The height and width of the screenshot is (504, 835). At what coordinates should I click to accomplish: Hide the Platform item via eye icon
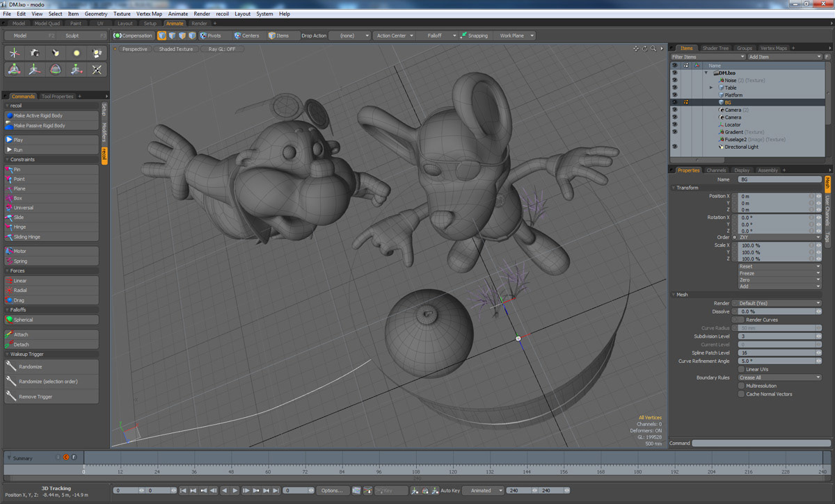click(x=674, y=95)
